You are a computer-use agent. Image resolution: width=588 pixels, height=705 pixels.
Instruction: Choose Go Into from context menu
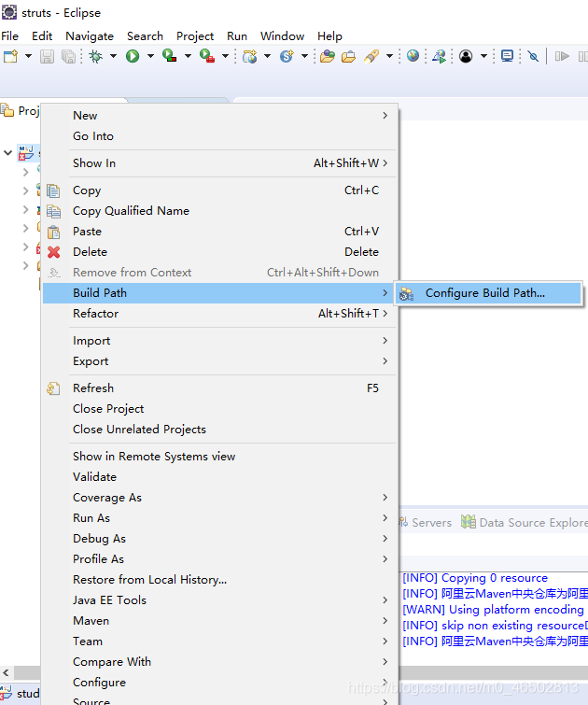219,136
